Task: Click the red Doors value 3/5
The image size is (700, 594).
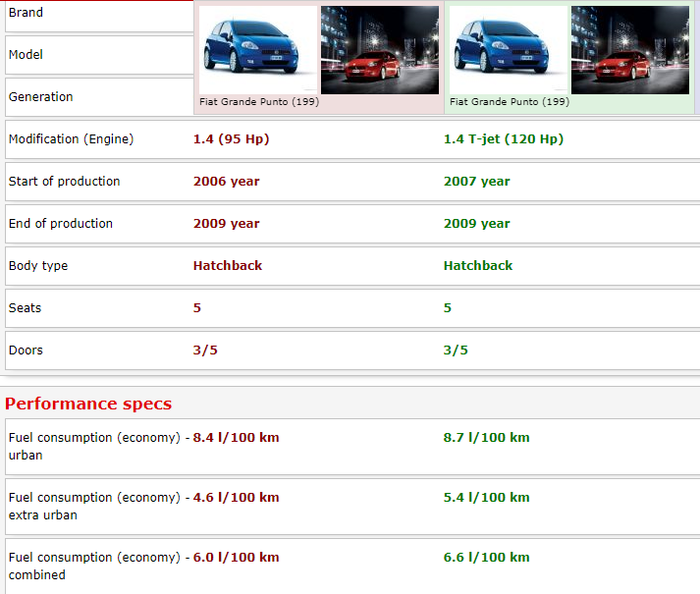Action: pos(205,351)
